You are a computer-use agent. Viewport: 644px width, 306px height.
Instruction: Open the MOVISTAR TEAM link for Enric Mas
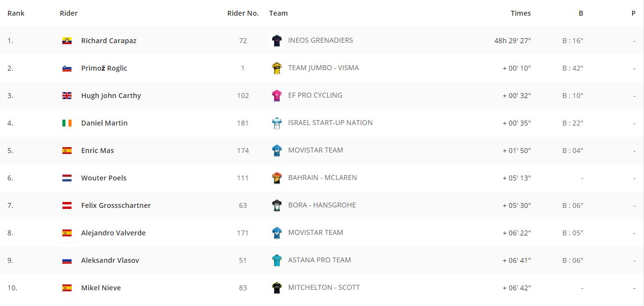pyautogui.click(x=315, y=150)
